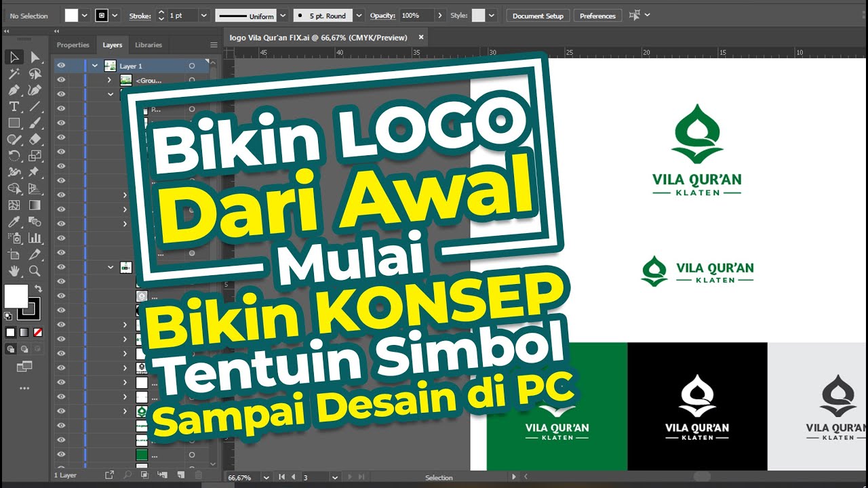Activate the Rotate tool

point(14,155)
